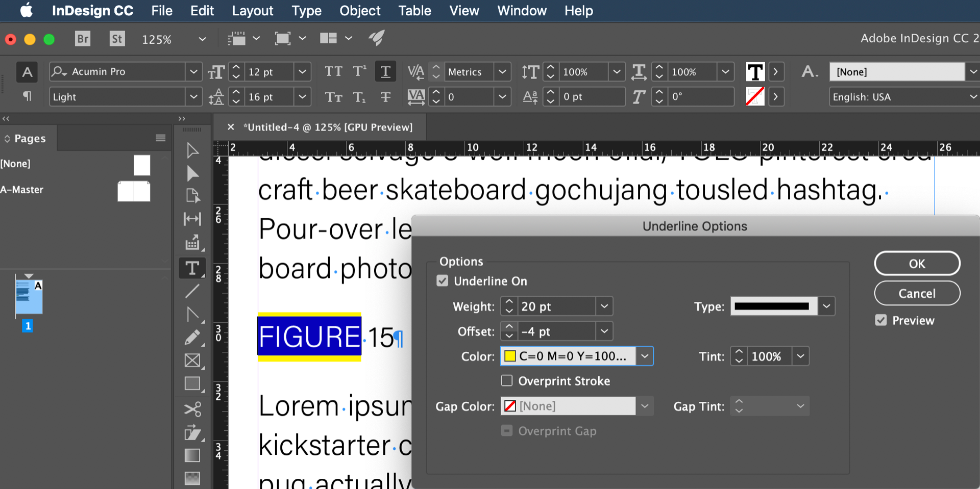The width and height of the screenshot is (980, 489).
Task: Click the underline Offset value field
Action: click(556, 331)
